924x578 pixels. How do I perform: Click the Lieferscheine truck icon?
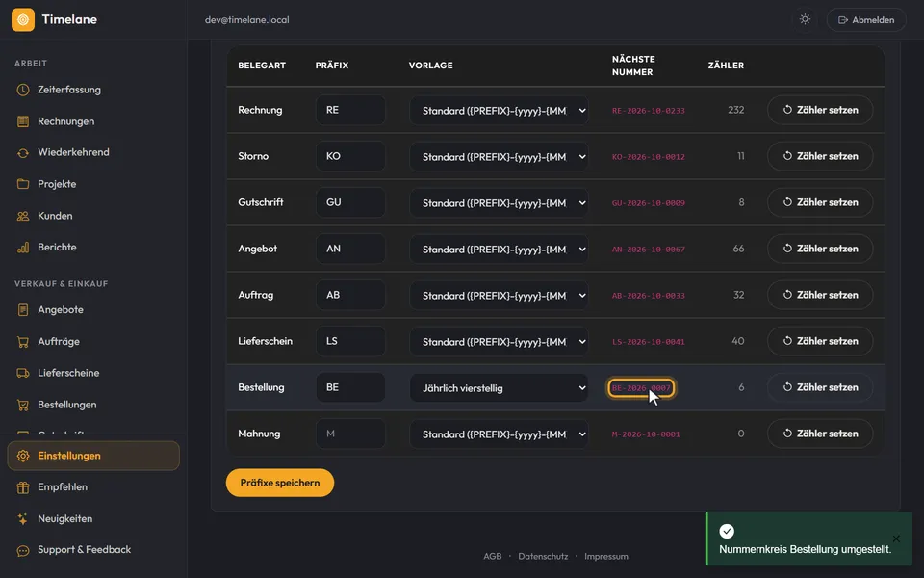pyautogui.click(x=23, y=373)
